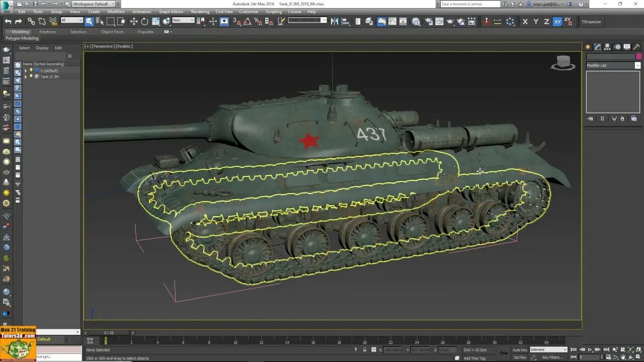The image size is (644, 362).
Task: Click the Auto Key button
Action: (520, 350)
